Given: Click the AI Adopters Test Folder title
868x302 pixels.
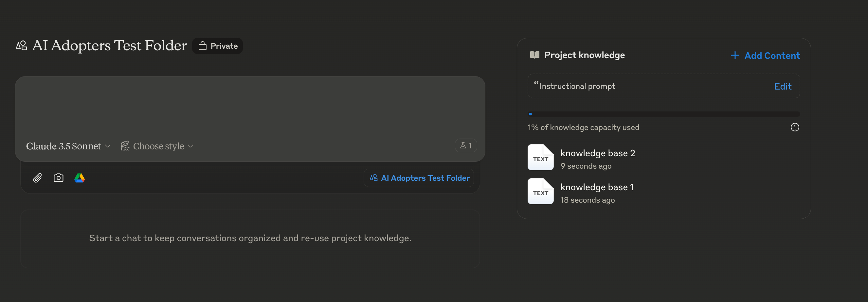Looking at the screenshot, I should [x=109, y=45].
